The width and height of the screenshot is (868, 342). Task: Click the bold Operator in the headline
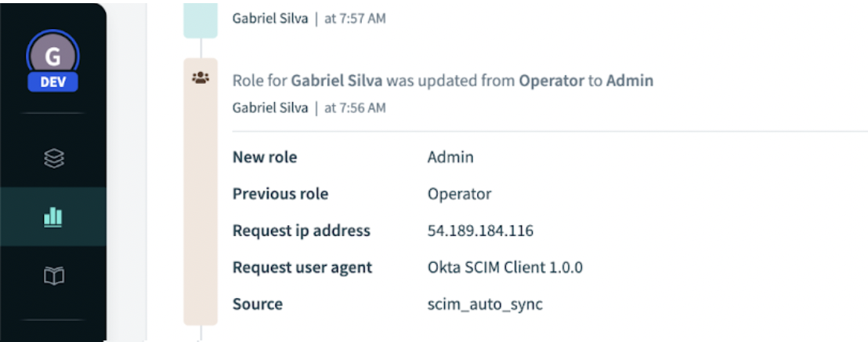[552, 80]
